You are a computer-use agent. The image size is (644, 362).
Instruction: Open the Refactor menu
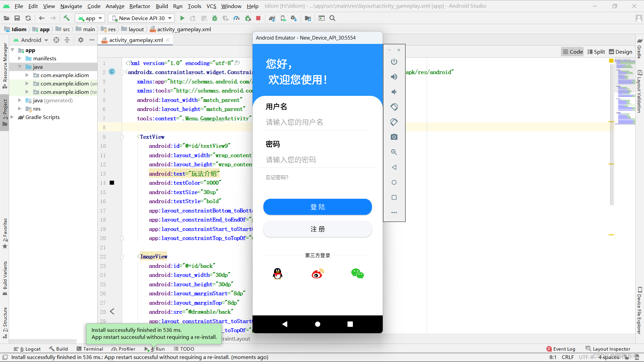point(140,6)
